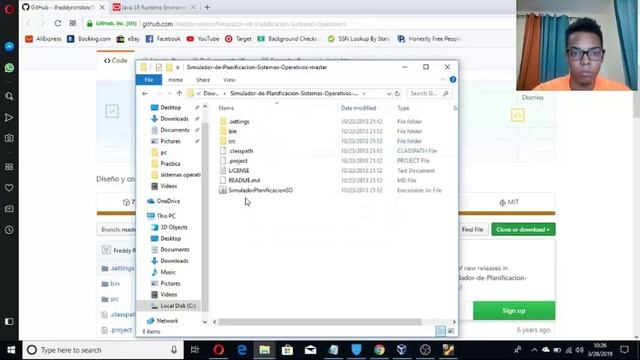Screen dimensions: 640x360
Task: Open Microsoft Edge from the taskbar
Action: tap(242, 350)
